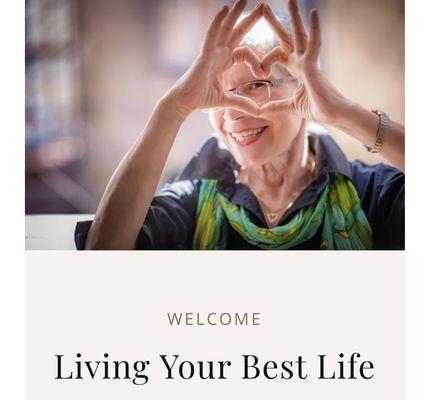
Task: Select the word Best in the heading
Action: (x=274, y=366)
